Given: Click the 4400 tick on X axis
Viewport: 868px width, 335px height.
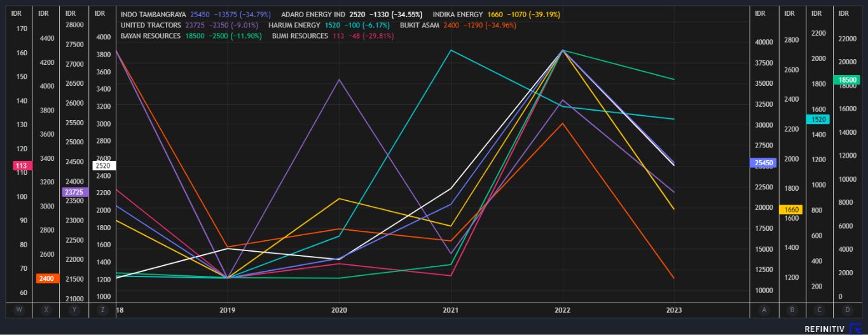Looking at the screenshot, I should (47, 38).
